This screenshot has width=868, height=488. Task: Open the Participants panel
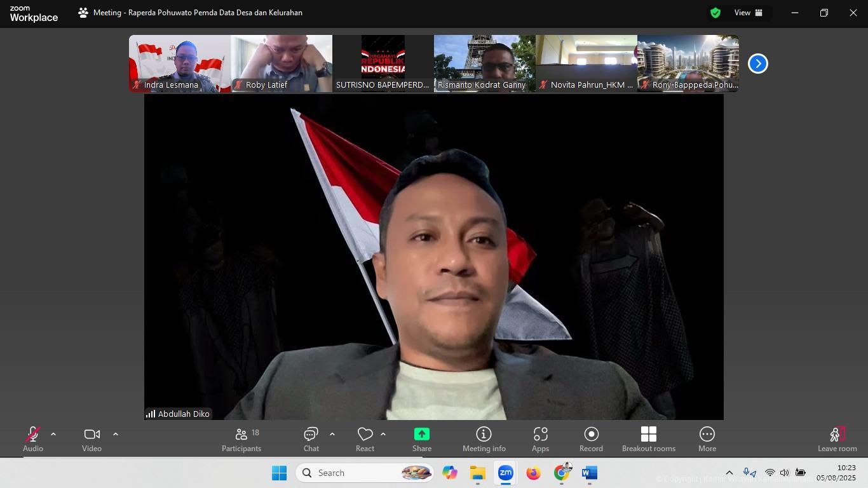click(241, 439)
